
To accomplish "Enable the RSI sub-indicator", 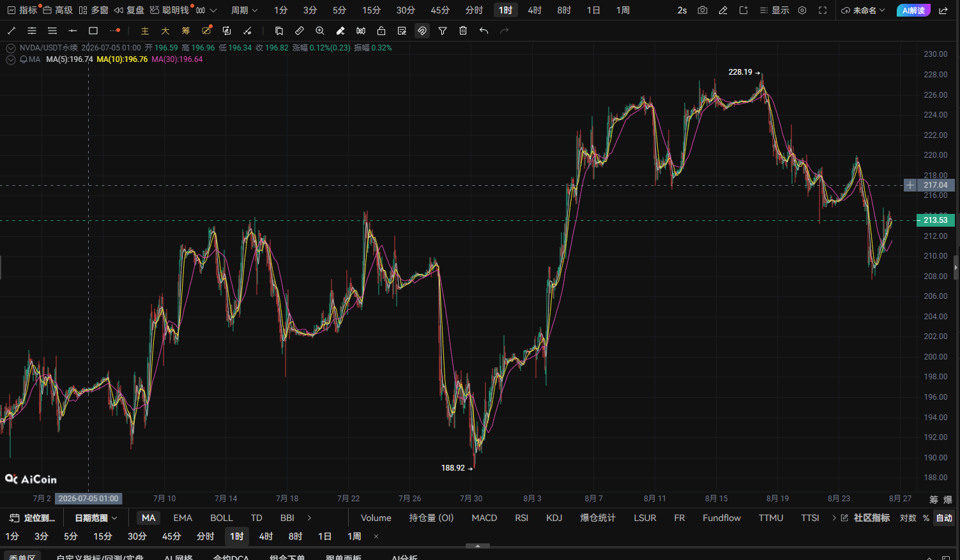I will coord(522,518).
